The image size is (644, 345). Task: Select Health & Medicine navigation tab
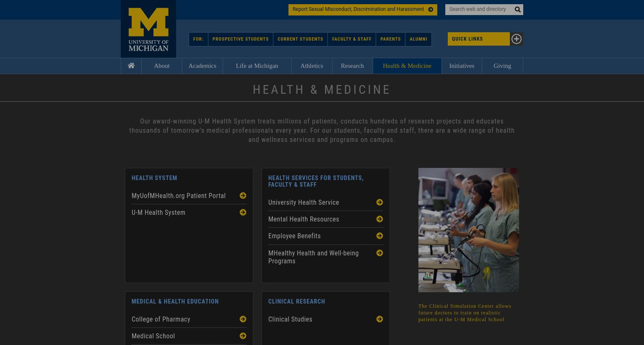point(407,66)
